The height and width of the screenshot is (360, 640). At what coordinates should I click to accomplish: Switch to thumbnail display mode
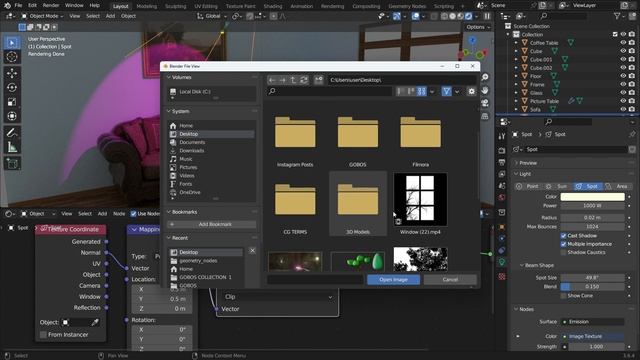click(422, 91)
